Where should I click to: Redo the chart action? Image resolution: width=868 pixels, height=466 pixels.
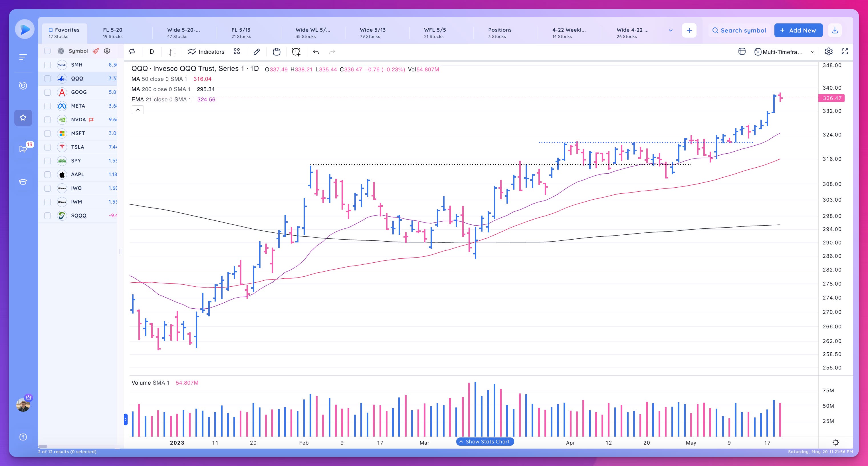(x=332, y=52)
